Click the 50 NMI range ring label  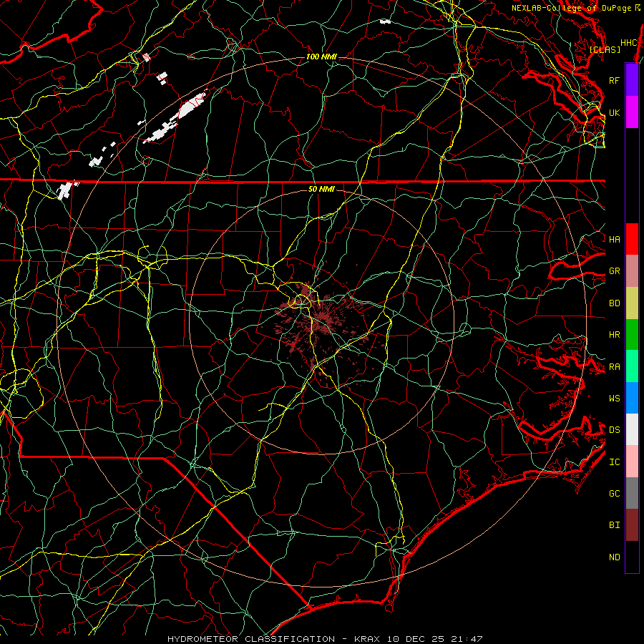(321, 189)
